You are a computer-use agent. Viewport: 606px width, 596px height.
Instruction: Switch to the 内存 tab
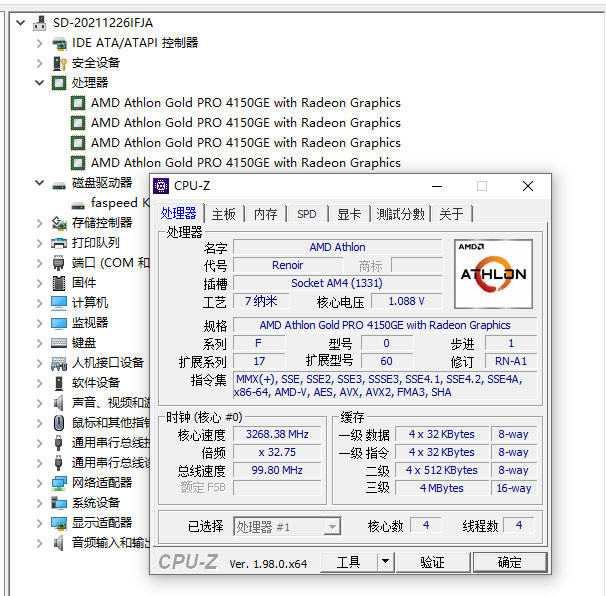point(266,214)
